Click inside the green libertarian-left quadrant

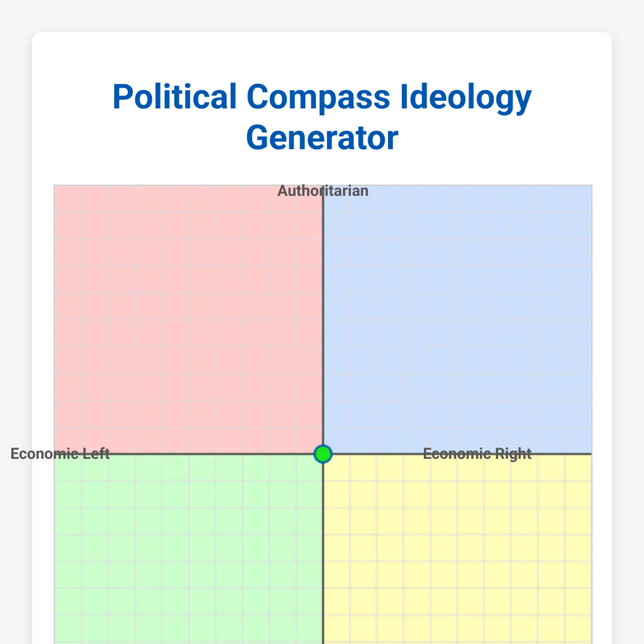click(188, 547)
